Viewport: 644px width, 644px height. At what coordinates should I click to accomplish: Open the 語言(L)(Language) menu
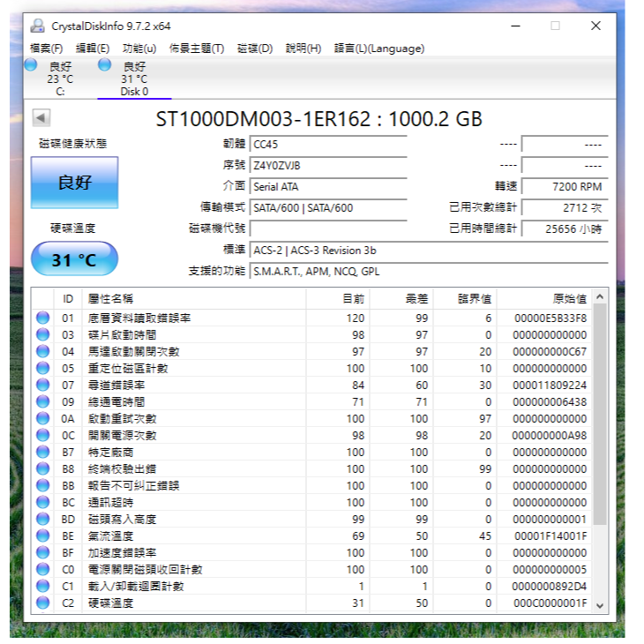[x=379, y=49]
